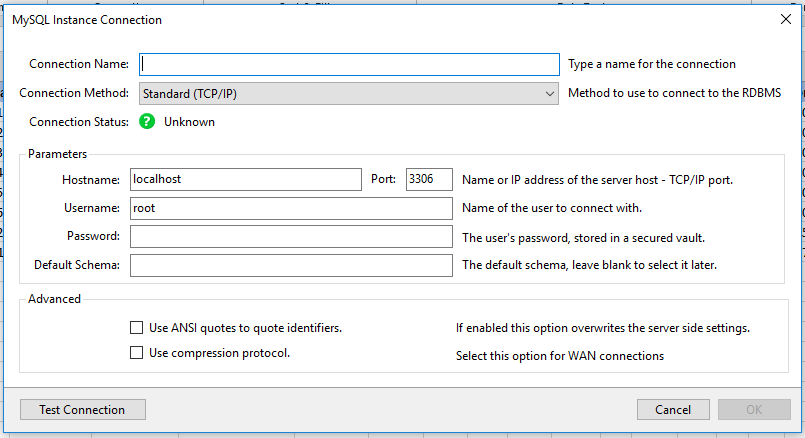
Task: Click the 'Connection Name:' label
Action: click(x=79, y=64)
